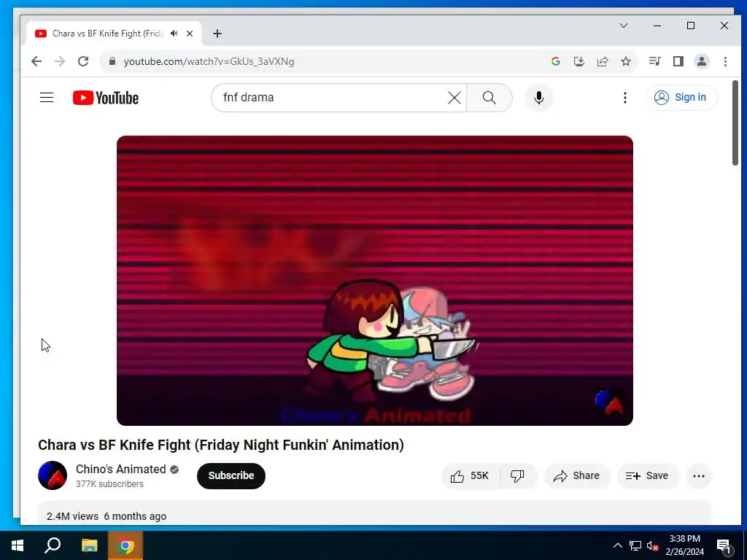Open the Chrome profile avatar
The height and width of the screenshot is (560, 747).
pyautogui.click(x=702, y=61)
